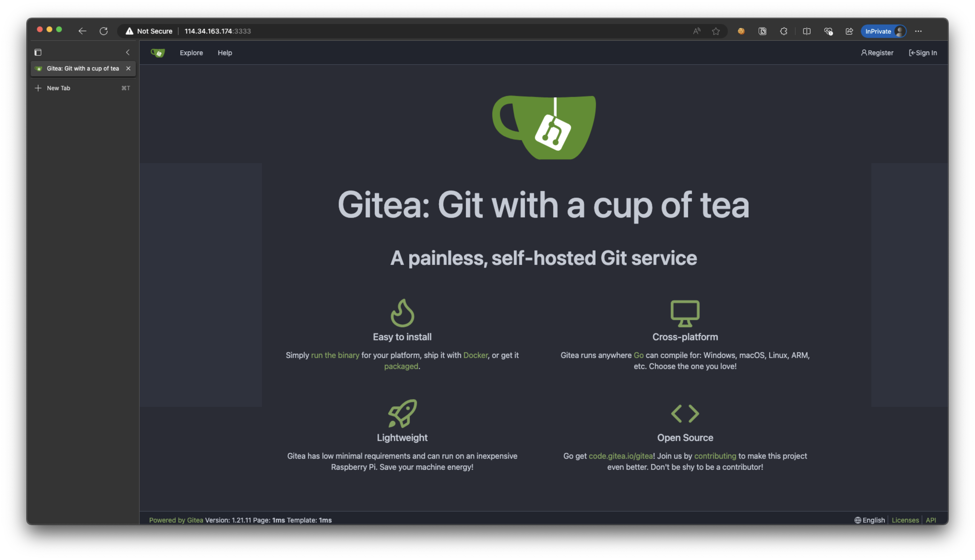
Task: Click the code brackets icon above Open Source
Action: (685, 414)
